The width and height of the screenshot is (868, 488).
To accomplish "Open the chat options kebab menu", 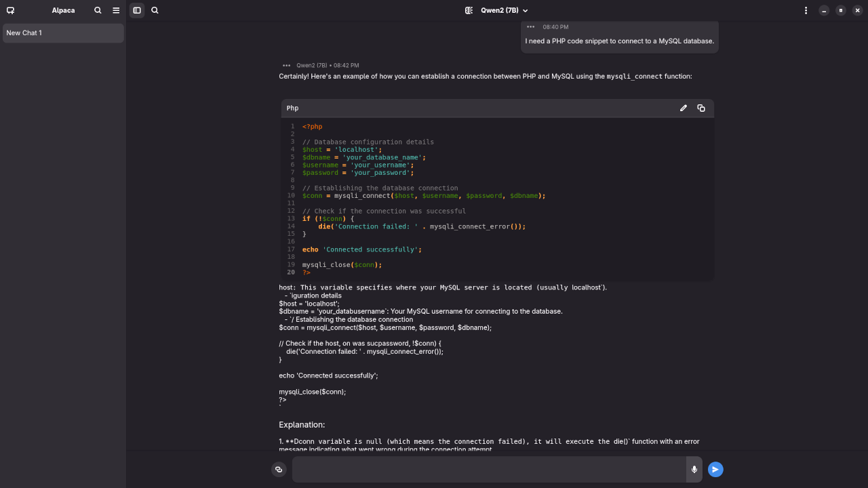I will (x=806, y=10).
